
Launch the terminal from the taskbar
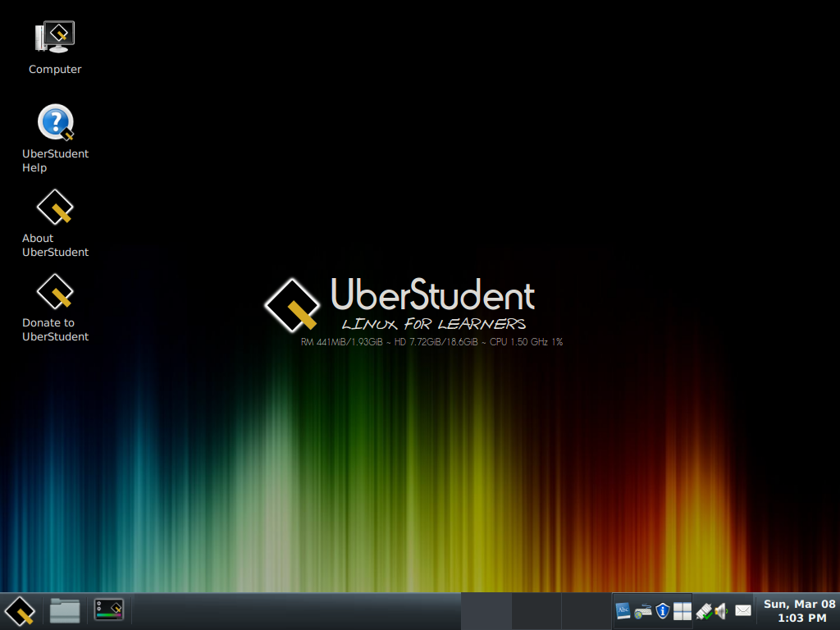coord(109,610)
